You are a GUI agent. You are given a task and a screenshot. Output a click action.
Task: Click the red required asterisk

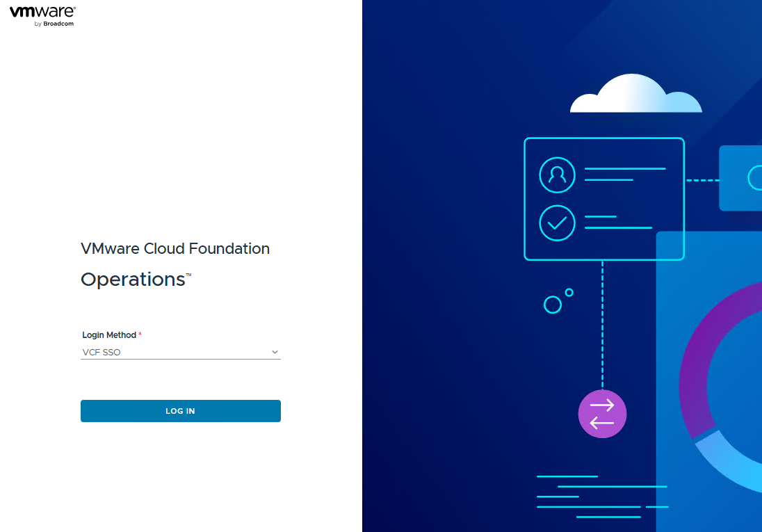tap(140, 334)
